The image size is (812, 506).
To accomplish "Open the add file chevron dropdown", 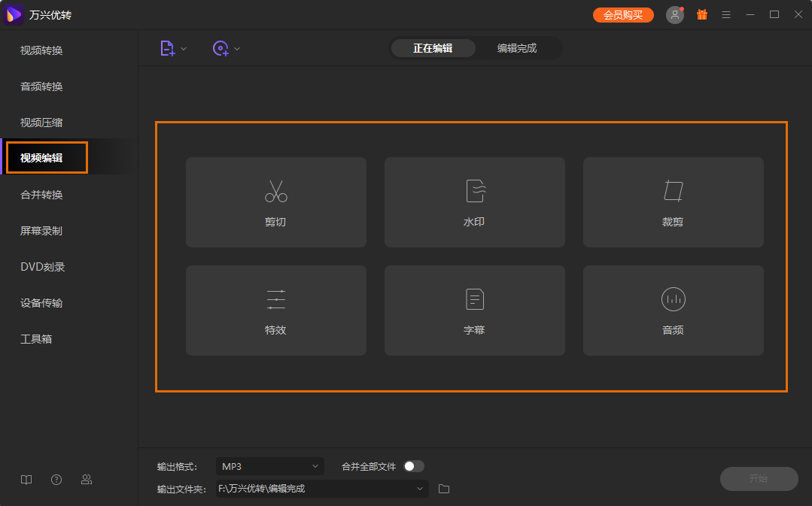I will (x=182, y=47).
